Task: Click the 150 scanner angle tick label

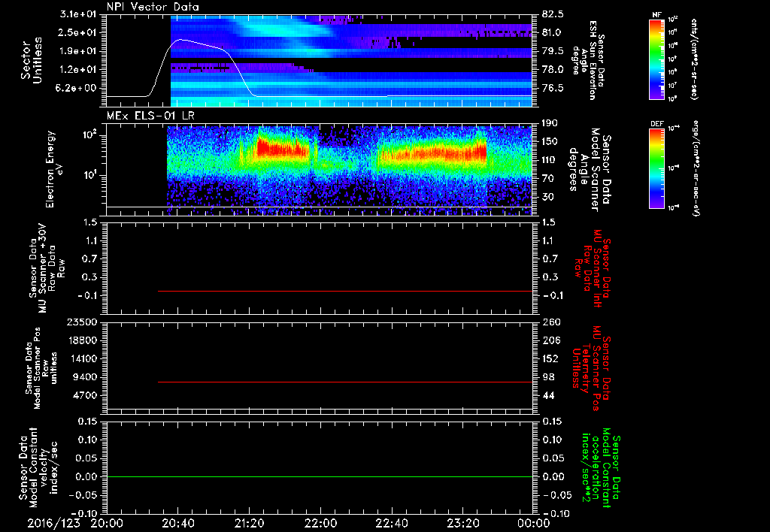Action: point(550,142)
